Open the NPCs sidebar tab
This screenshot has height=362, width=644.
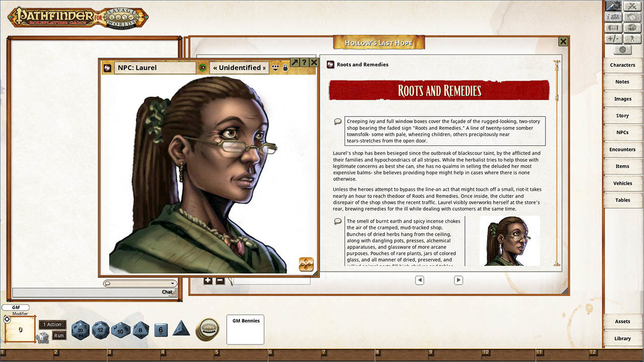click(622, 133)
